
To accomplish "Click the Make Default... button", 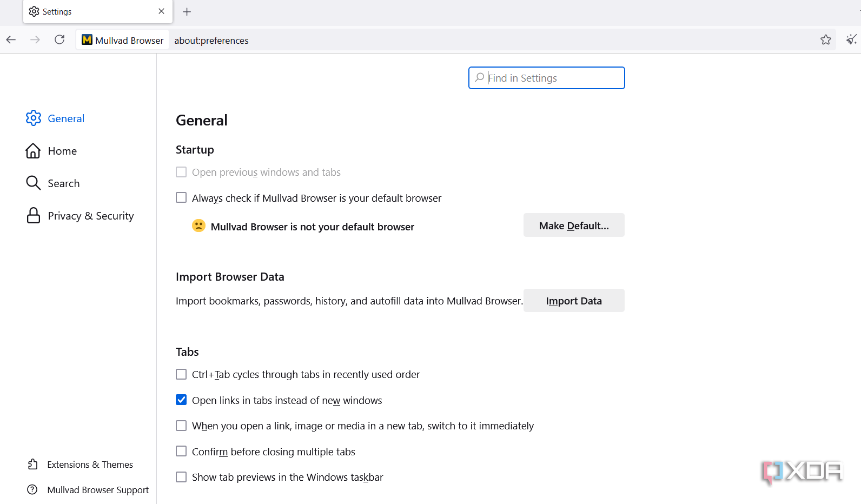I will pyautogui.click(x=574, y=225).
